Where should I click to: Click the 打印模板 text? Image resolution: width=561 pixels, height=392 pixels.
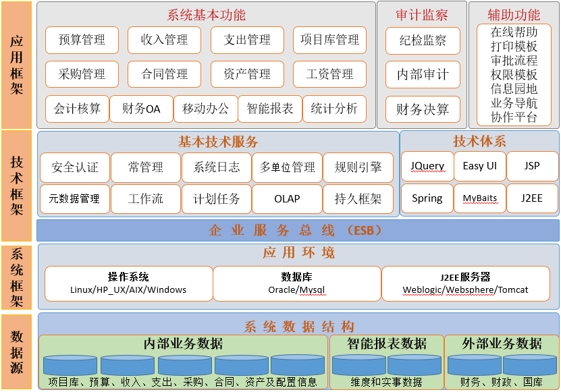pos(514,46)
